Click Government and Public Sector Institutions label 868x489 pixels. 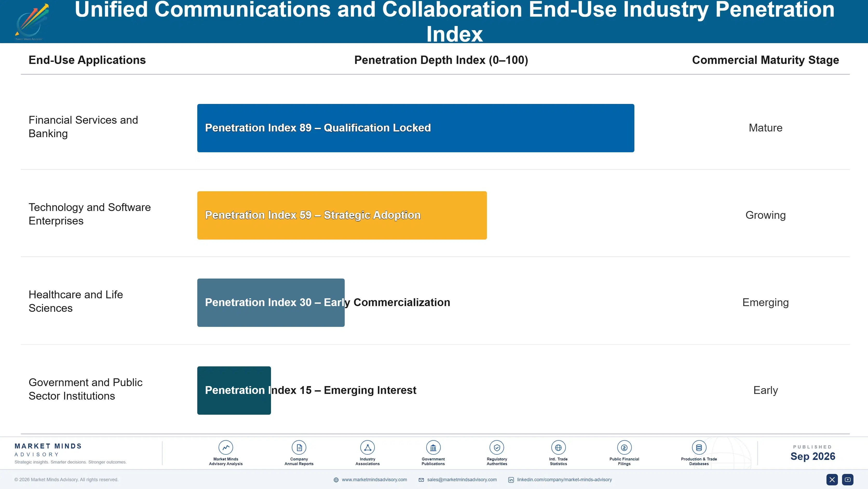click(x=85, y=389)
